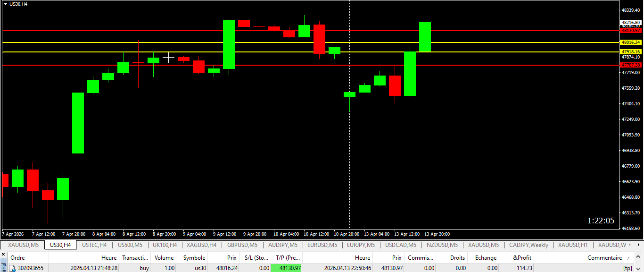The height and width of the screenshot is (272, 644).
Task: Click the order icon beside ticket 302093655
Action: [12, 268]
